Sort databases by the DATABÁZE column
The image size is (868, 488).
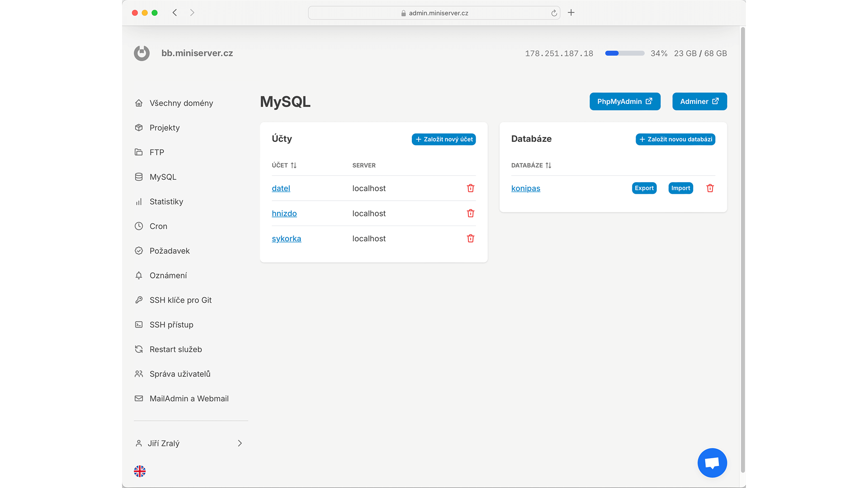pos(531,165)
